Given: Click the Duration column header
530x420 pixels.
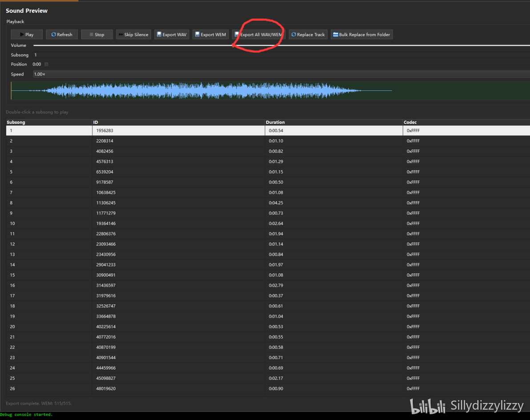Looking at the screenshot, I should (x=334, y=122).
